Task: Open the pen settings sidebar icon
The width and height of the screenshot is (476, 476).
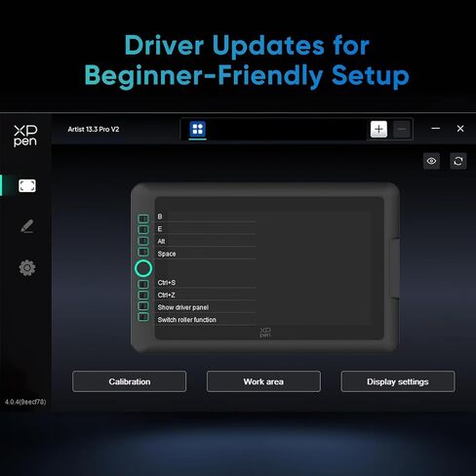Action: pos(27,226)
